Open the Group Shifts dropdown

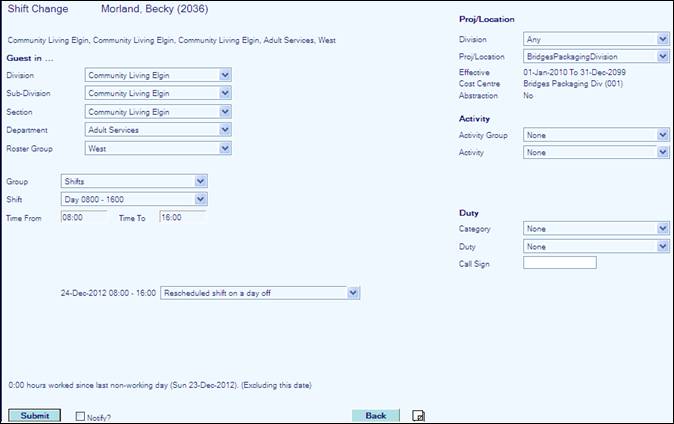[x=133, y=182]
